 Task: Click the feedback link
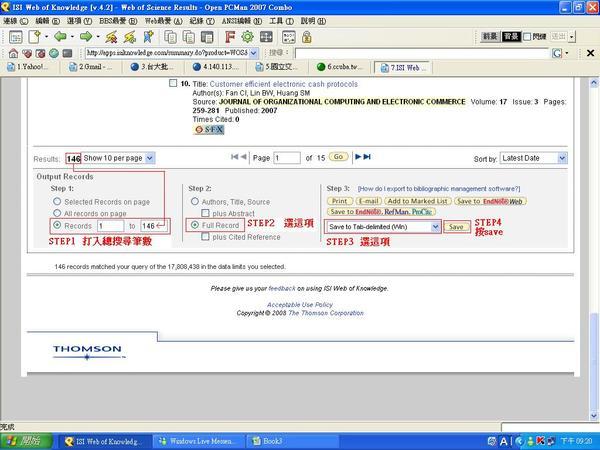282,288
